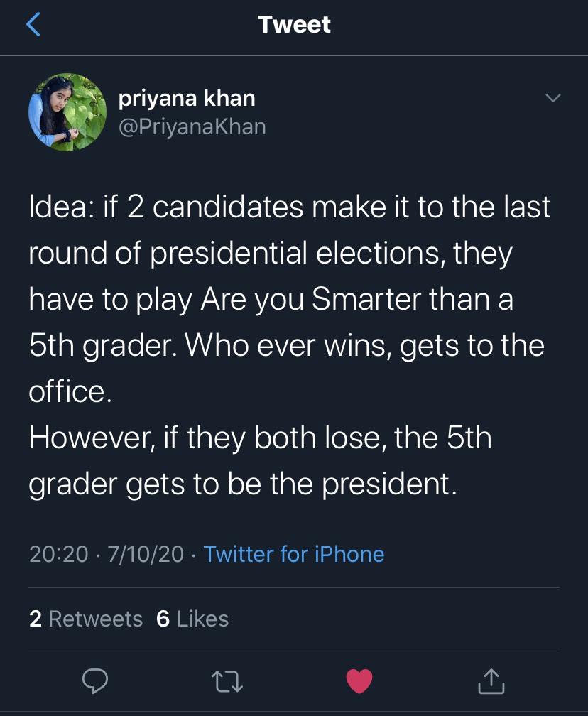Tap the Tweet header title
Image resolution: width=588 pixels, height=716 pixels.
[x=294, y=25]
